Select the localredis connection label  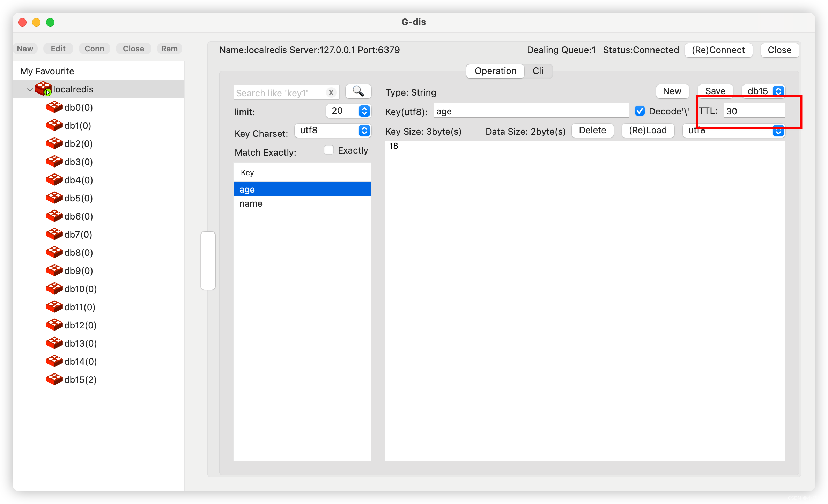73,89
